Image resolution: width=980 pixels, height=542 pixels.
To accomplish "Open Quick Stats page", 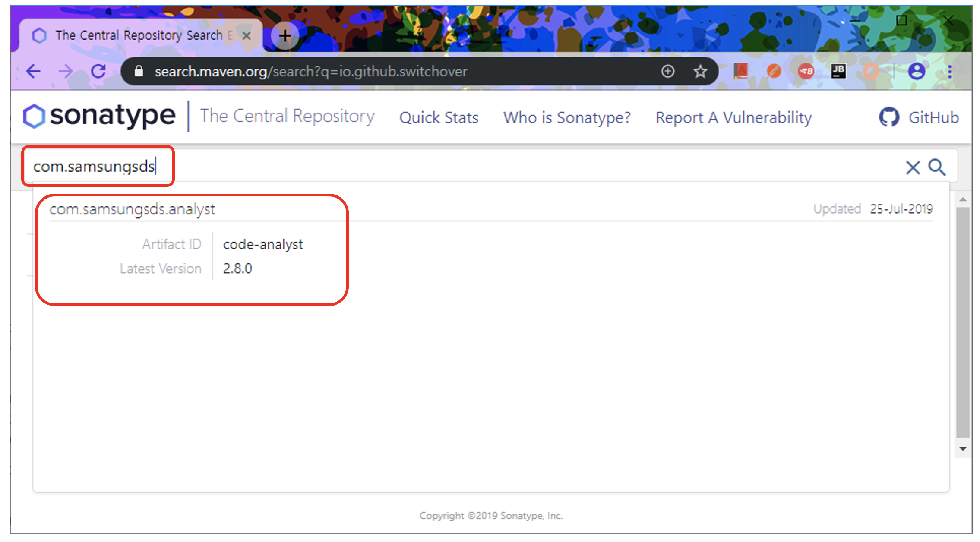I will pyautogui.click(x=439, y=117).
